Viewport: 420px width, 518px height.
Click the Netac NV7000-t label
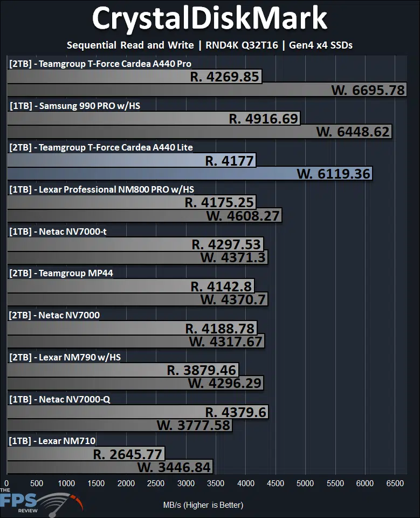[x=58, y=231]
